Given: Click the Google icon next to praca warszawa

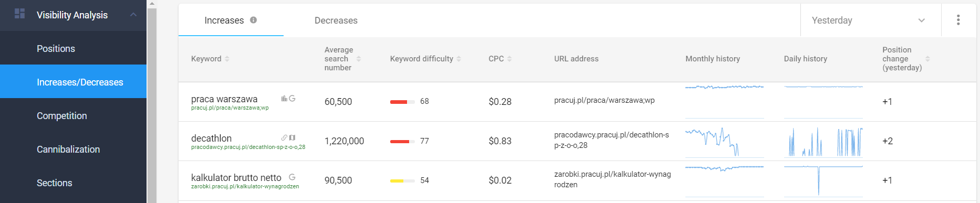Looking at the screenshot, I should tap(293, 99).
